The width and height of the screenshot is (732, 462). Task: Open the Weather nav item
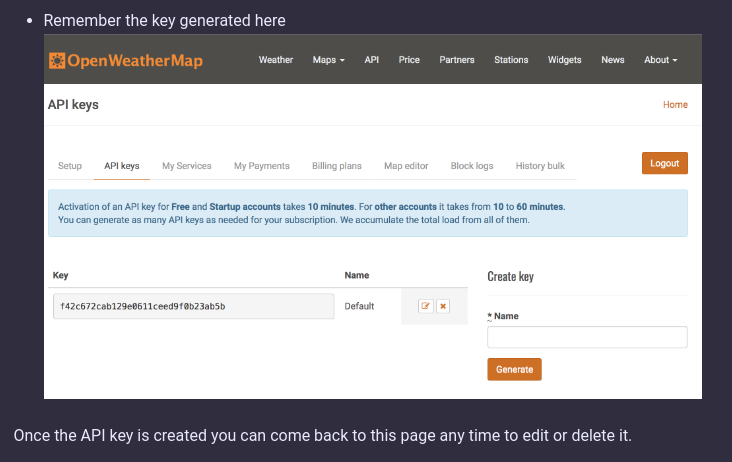point(276,60)
